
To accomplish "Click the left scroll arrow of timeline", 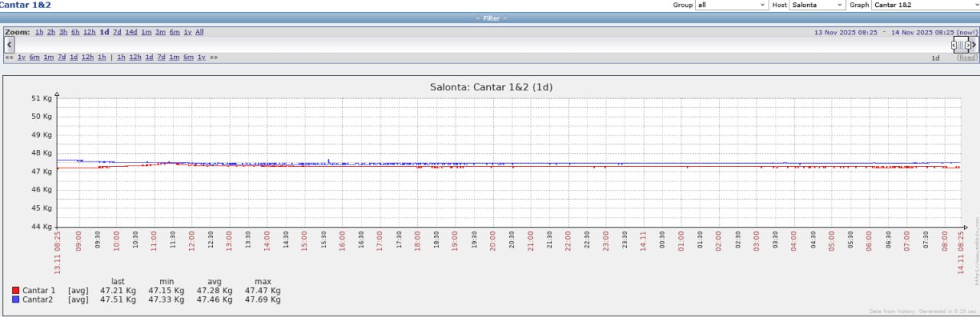I will [x=9, y=45].
